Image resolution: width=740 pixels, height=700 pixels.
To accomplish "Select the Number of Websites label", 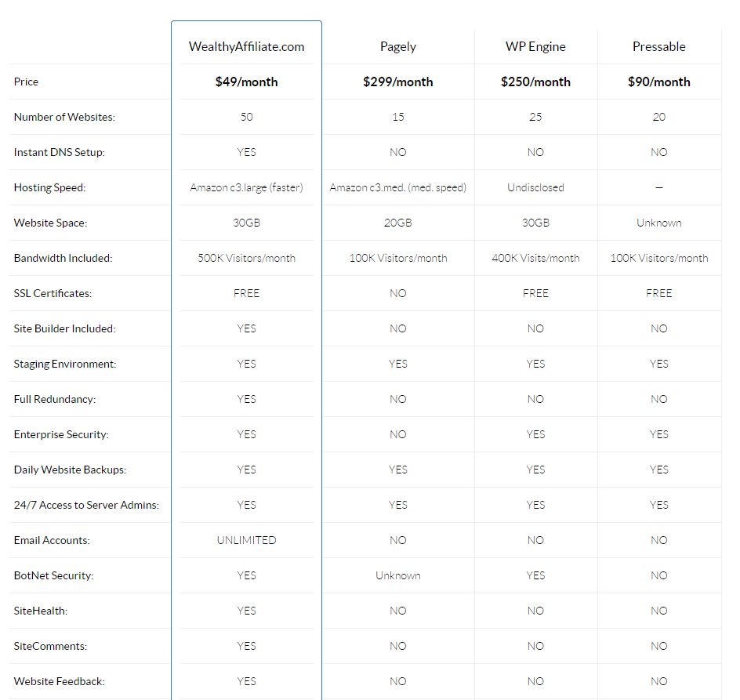I will 64,117.
